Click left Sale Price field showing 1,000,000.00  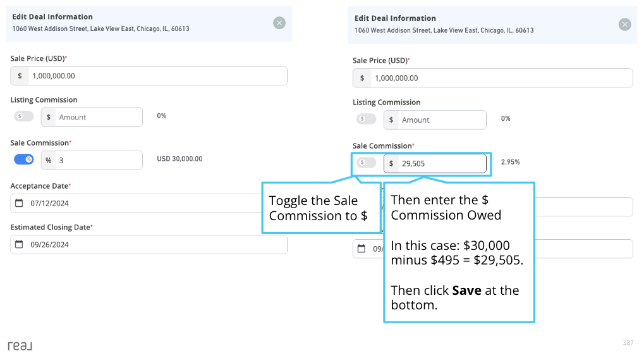click(149, 76)
